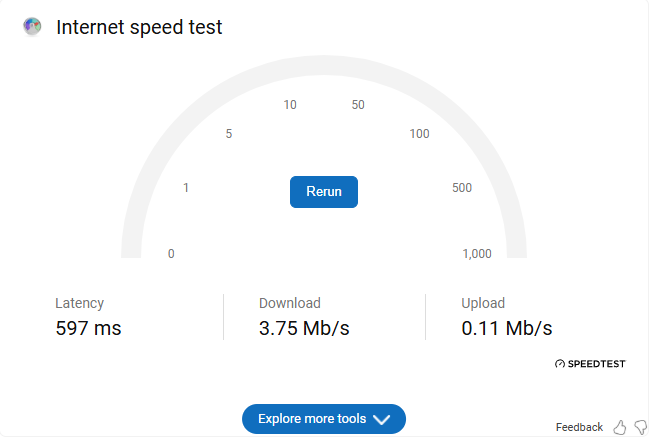Image resolution: width=661 pixels, height=445 pixels.
Task: Click the 10 label on the gauge
Action: pos(290,105)
